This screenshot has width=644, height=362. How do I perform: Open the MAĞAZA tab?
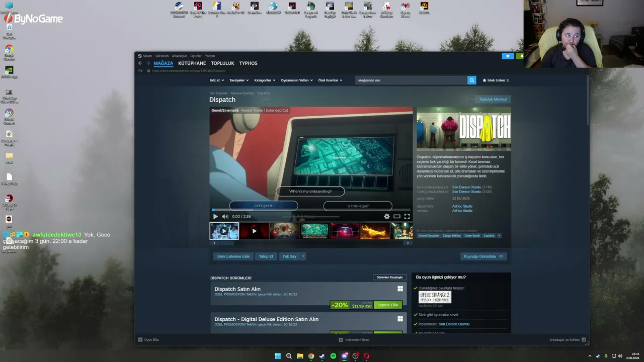(x=163, y=63)
